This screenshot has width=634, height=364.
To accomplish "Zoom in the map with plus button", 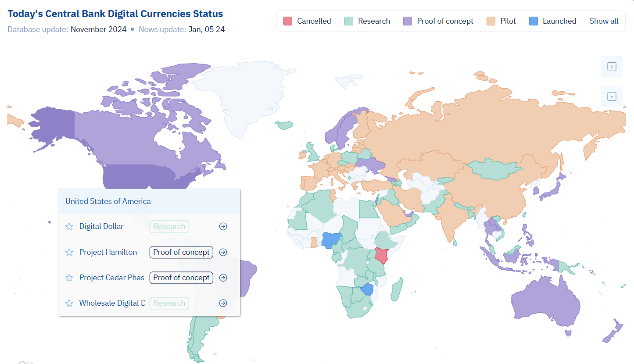I will click(612, 67).
